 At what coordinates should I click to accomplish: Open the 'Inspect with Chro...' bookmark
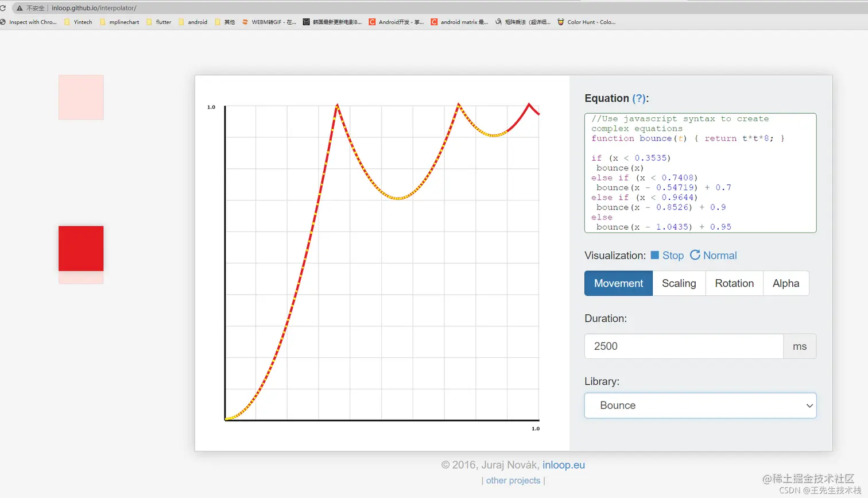[x=29, y=22]
